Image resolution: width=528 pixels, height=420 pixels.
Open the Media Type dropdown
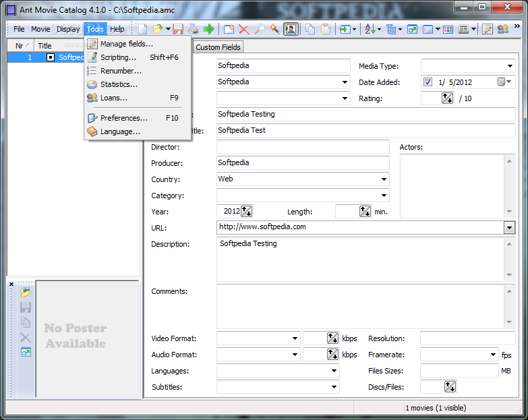point(510,66)
